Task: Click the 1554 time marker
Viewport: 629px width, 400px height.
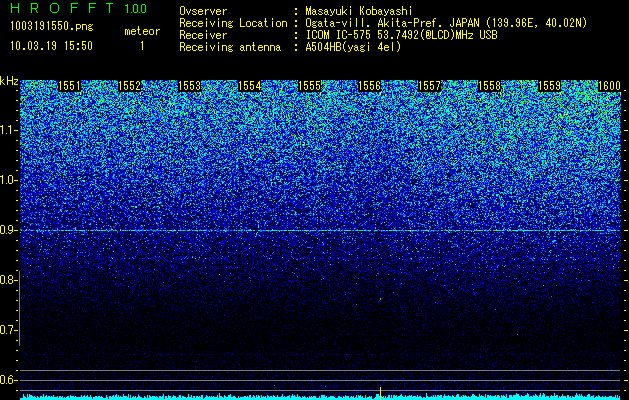Action: pyautogui.click(x=250, y=86)
